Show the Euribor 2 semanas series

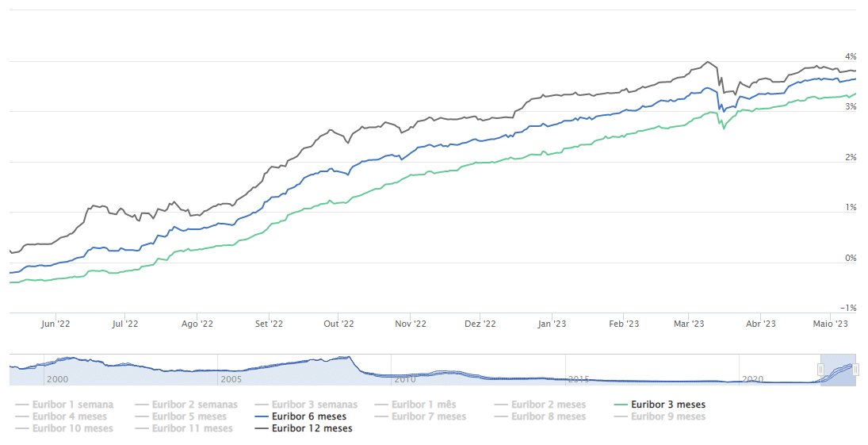[194, 405]
